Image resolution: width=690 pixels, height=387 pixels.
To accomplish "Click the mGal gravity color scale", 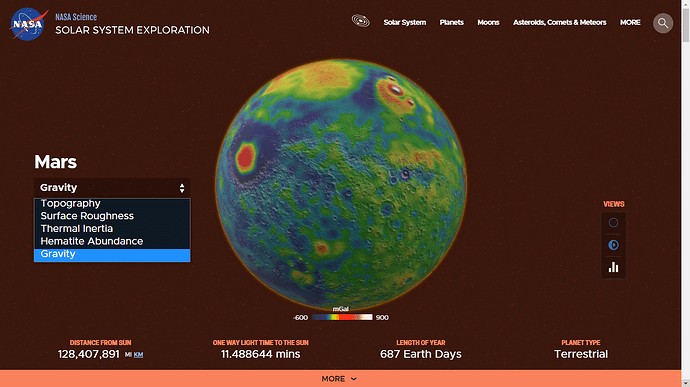I will 342,317.
